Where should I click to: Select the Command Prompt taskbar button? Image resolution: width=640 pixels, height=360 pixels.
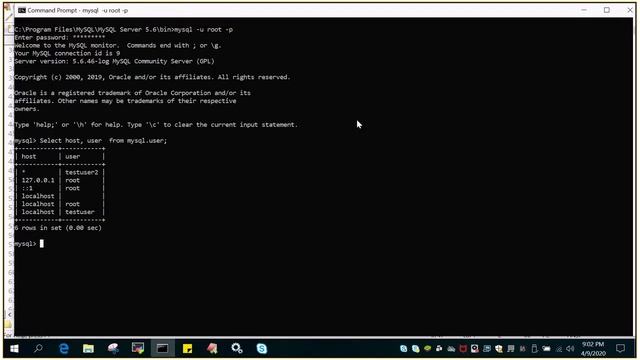[x=162, y=349]
